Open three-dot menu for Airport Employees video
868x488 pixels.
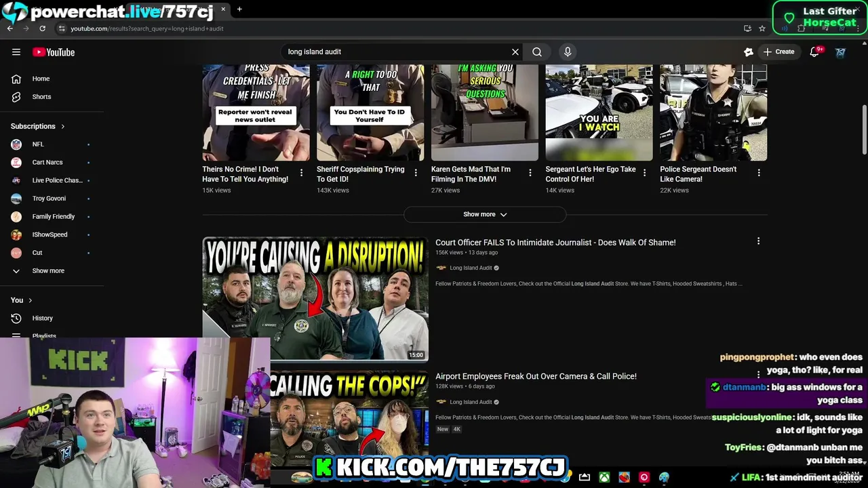(758, 374)
